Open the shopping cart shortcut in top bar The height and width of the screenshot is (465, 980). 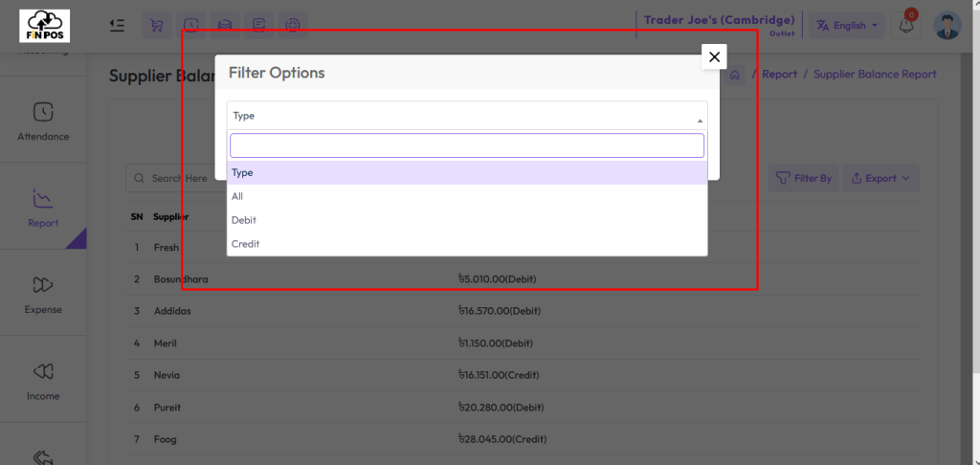[157, 26]
